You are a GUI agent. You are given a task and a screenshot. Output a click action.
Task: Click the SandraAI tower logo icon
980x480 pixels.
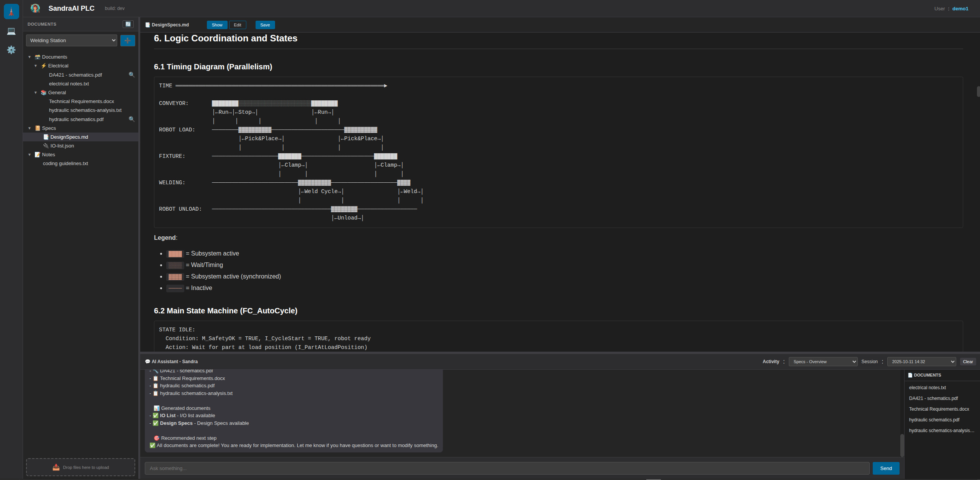[11, 11]
